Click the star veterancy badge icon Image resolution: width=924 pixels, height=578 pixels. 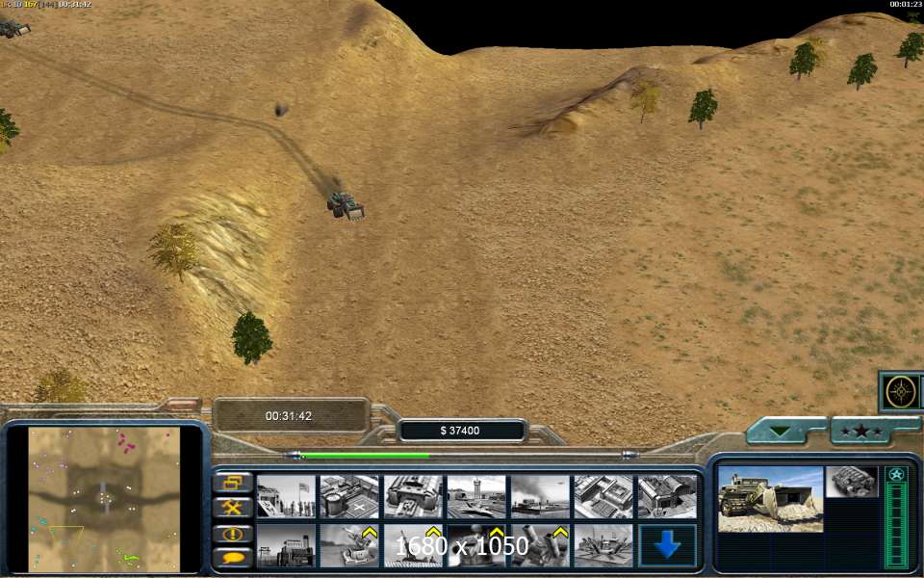point(896,474)
